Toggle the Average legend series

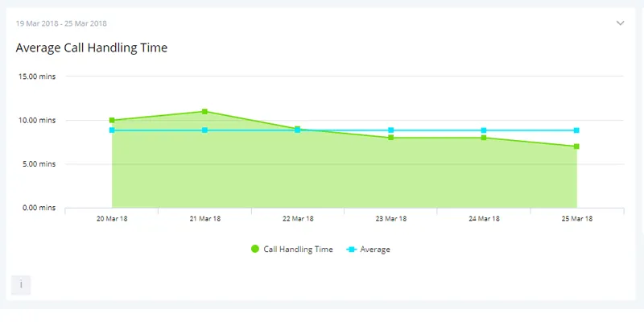pos(369,249)
